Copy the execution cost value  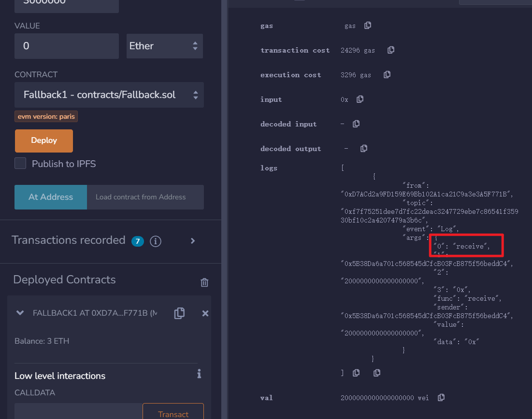[x=387, y=74]
